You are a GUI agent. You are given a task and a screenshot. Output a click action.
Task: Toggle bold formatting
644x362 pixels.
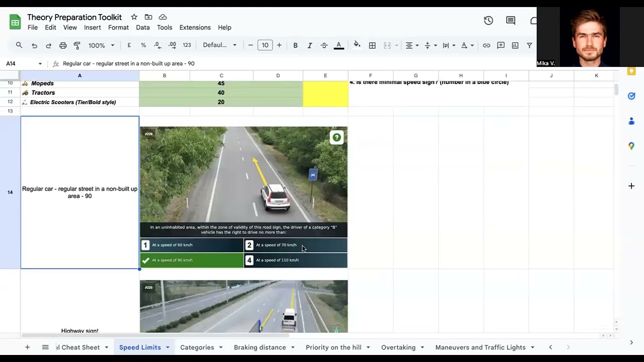coord(295,45)
